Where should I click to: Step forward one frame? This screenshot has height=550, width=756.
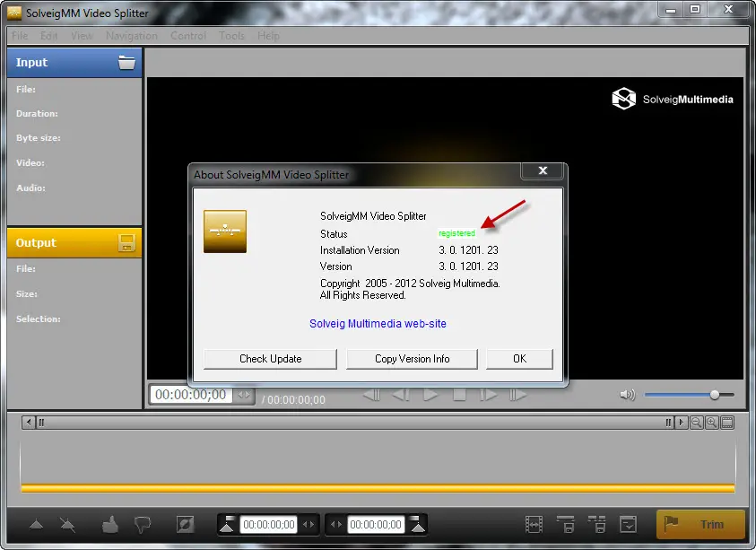489,395
